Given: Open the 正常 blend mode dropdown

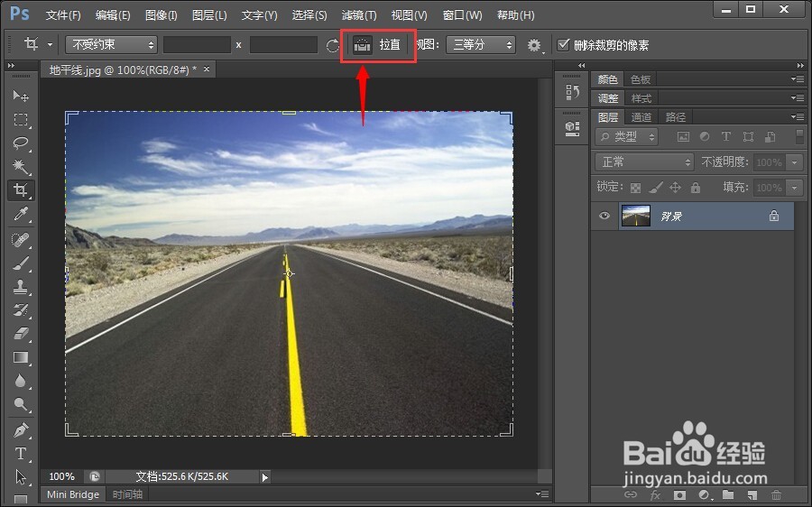Looking at the screenshot, I should (x=644, y=162).
